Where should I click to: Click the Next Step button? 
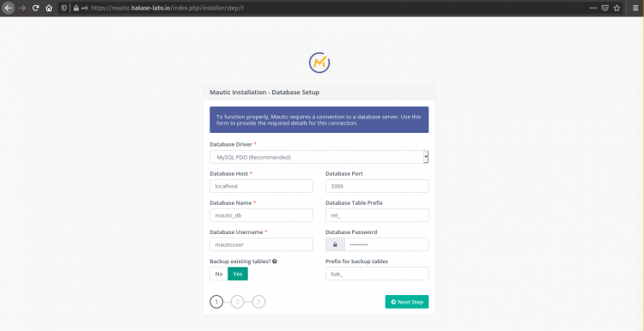tap(407, 302)
